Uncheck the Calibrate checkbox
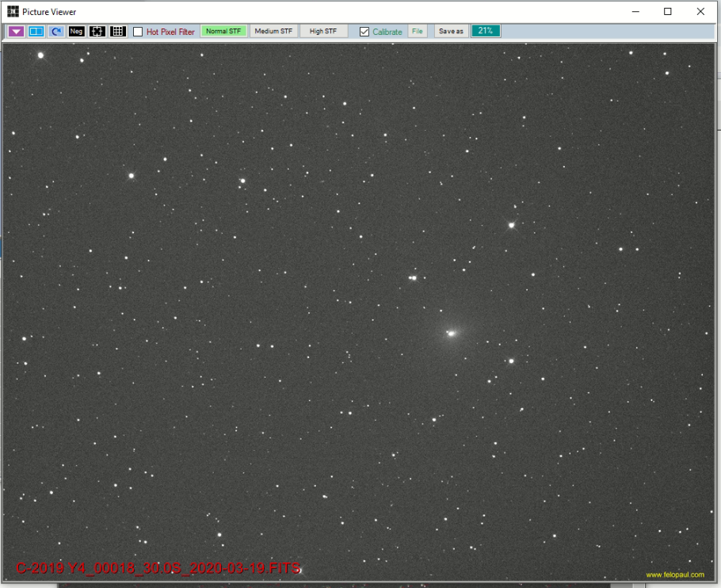Viewport: 721px width, 588px height. (364, 32)
